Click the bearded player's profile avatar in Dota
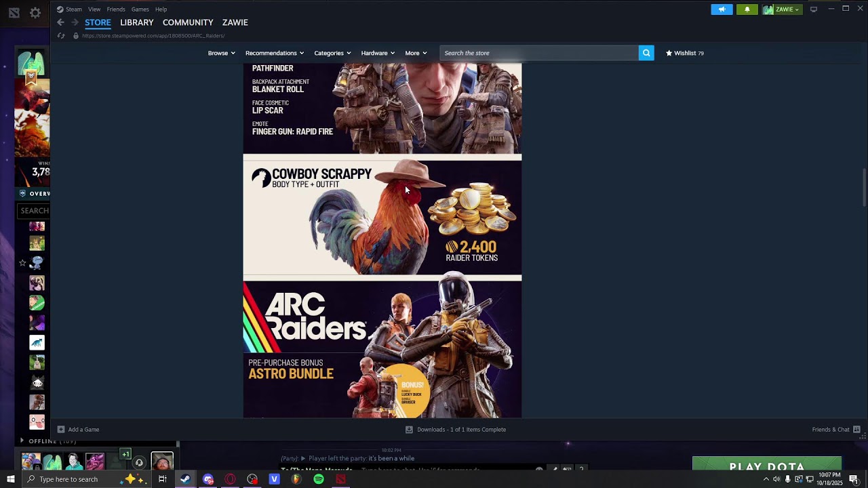This screenshot has width=868, height=488. click(162, 462)
